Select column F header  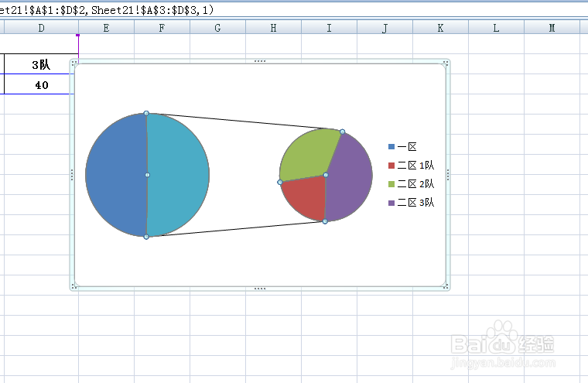point(162,27)
